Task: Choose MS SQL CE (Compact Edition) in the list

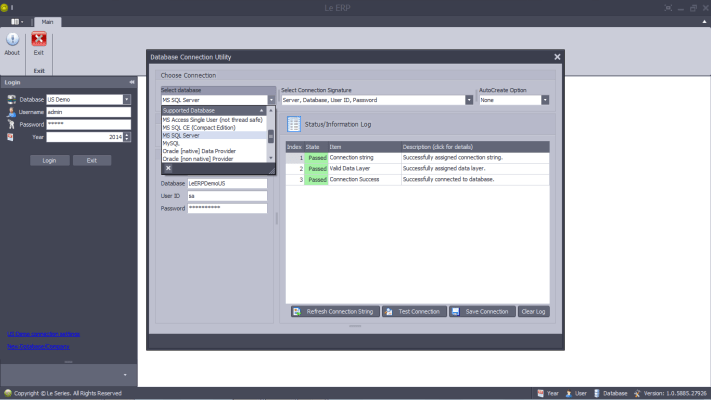Action: coord(206,127)
